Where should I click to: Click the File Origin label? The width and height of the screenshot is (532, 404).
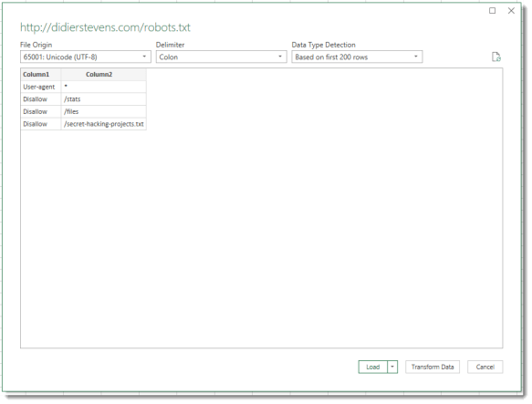point(36,45)
